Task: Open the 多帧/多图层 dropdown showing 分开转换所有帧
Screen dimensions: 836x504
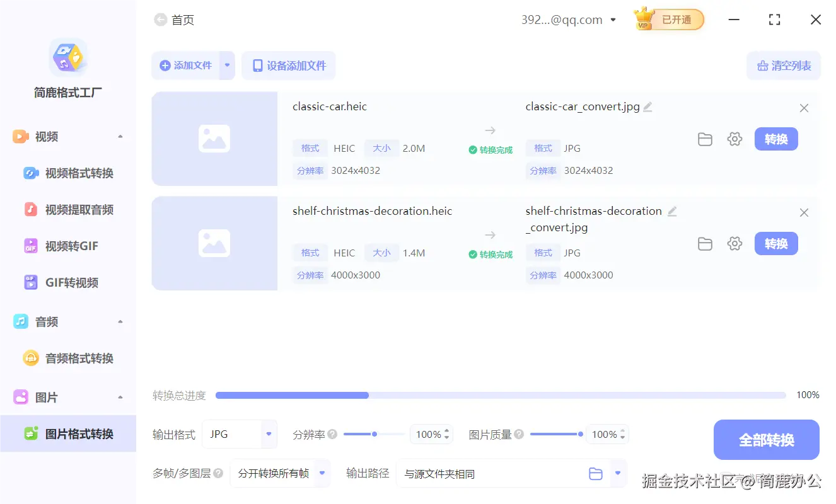Action: point(281,473)
